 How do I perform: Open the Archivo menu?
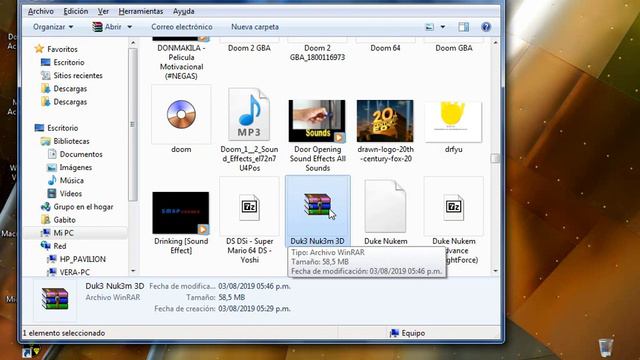pos(41,11)
